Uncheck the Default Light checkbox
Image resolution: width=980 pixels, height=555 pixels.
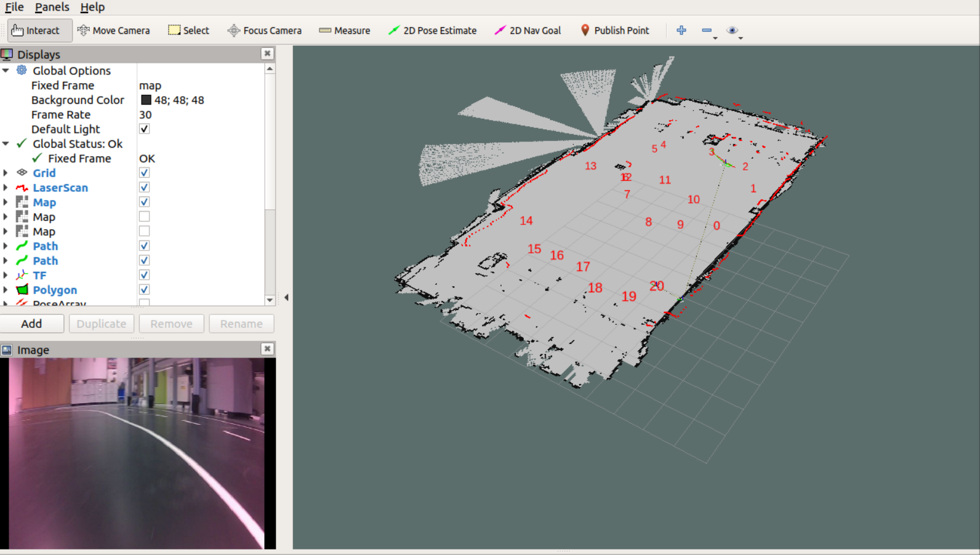144,129
